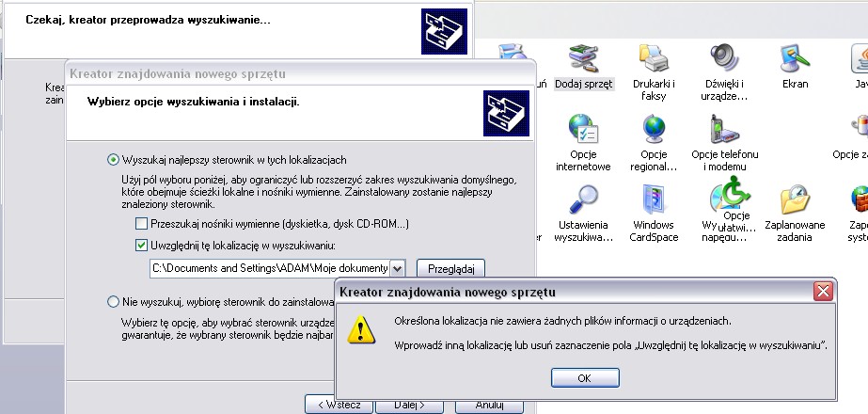
Task: Expand the location path dropdown arrow
Action: (397, 269)
